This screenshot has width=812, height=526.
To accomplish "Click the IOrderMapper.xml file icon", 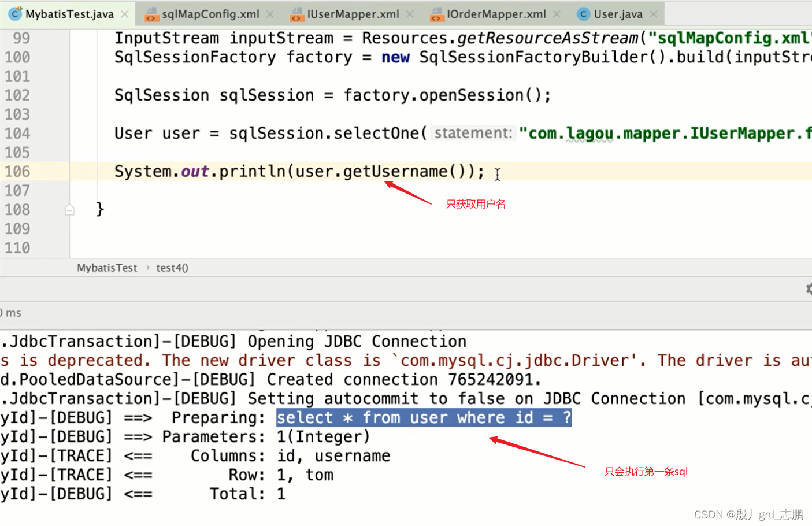I will point(437,14).
